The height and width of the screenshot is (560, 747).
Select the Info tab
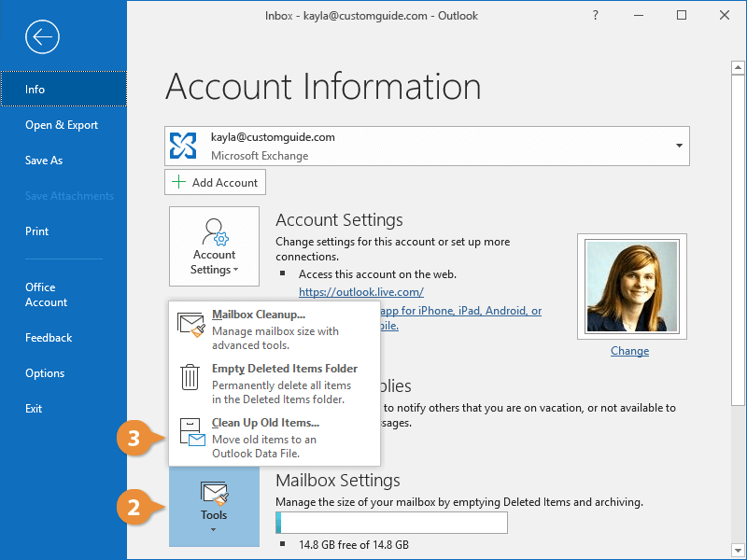coord(63,89)
